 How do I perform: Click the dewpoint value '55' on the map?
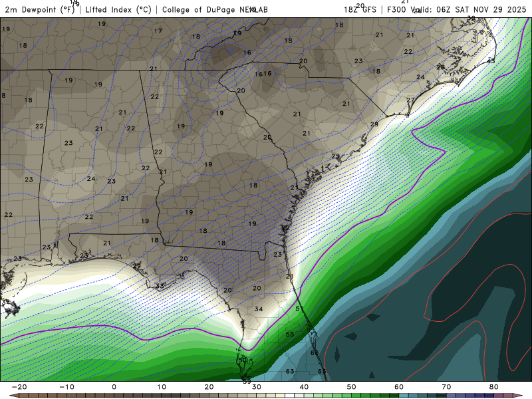pyautogui.click(x=290, y=334)
